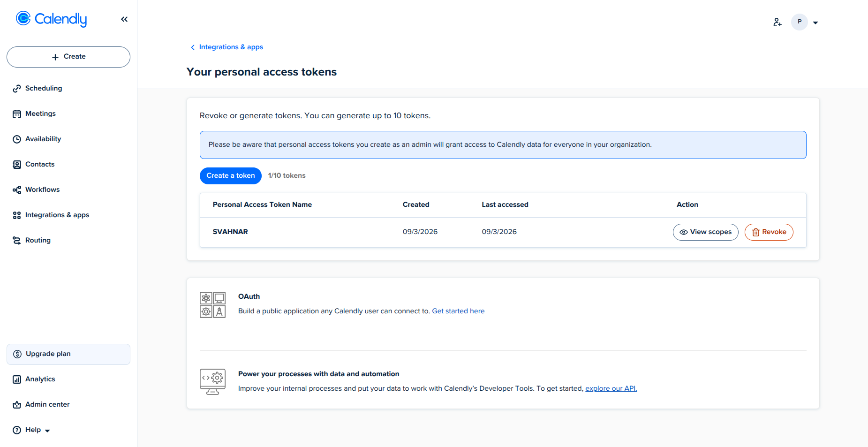Open Contacts icon in sidebar
The width and height of the screenshot is (868, 447).
coord(17,164)
